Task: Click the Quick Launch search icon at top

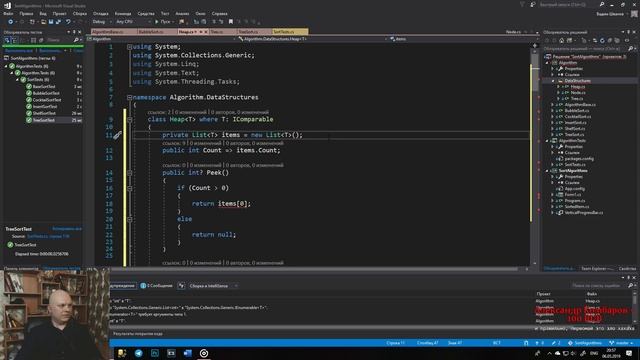Action: [x=602, y=4]
